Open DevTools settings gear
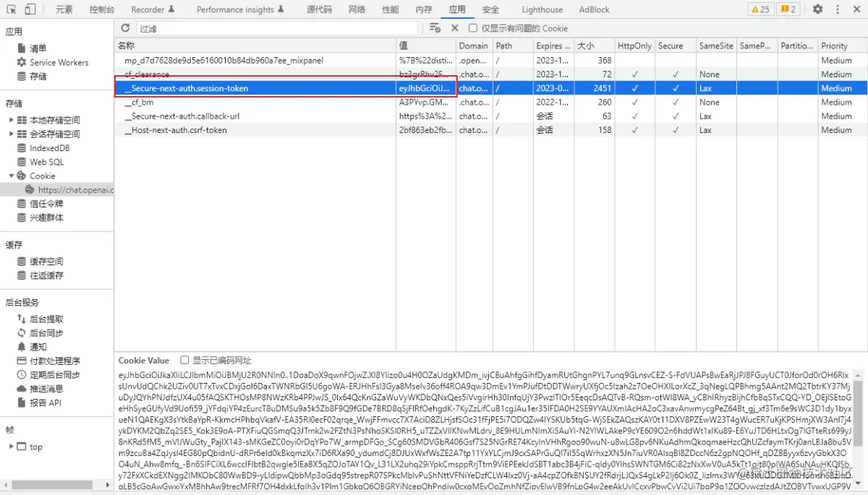Screen dimensions: 868x495 [817, 9]
